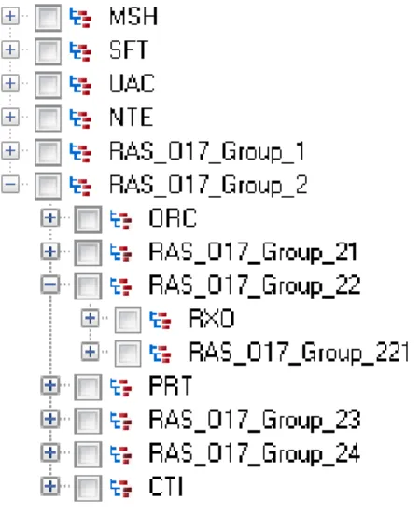Select the RAS_O17_Group_22 label
This screenshot has width=420, height=514.
255,286
